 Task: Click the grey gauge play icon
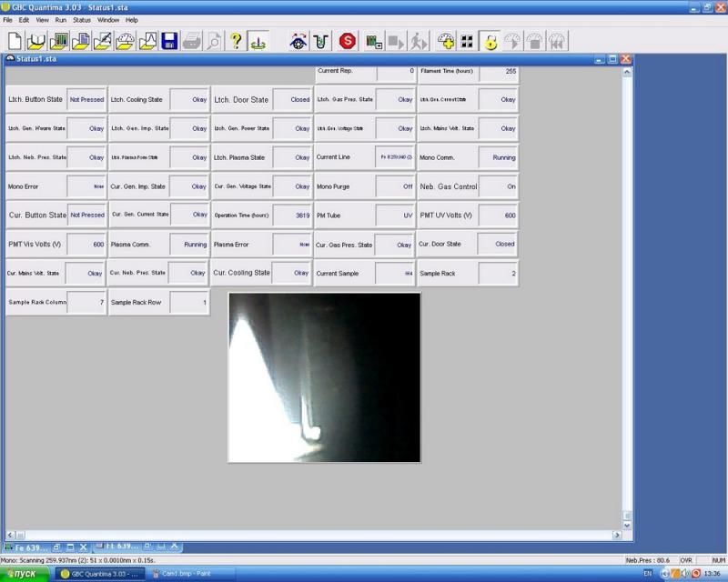click(x=512, y=41)
